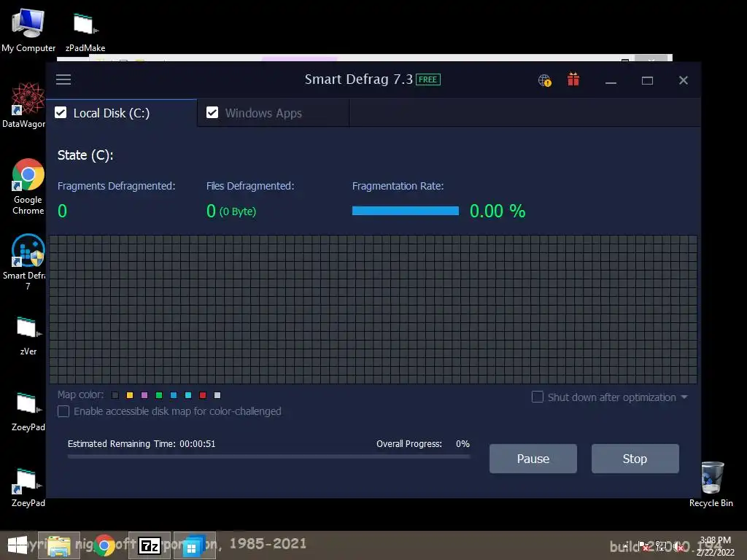This screenshot has height=560, width=747.
Task: Select the Google Chrome desktop shortcut
Action: click(28, 187)
